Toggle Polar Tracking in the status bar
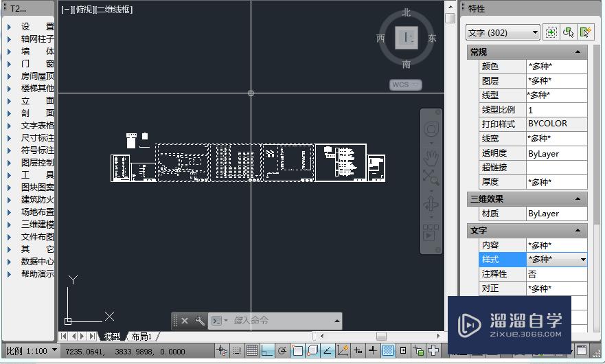Viewport: 605px width, 364px height. pos(282,350)
